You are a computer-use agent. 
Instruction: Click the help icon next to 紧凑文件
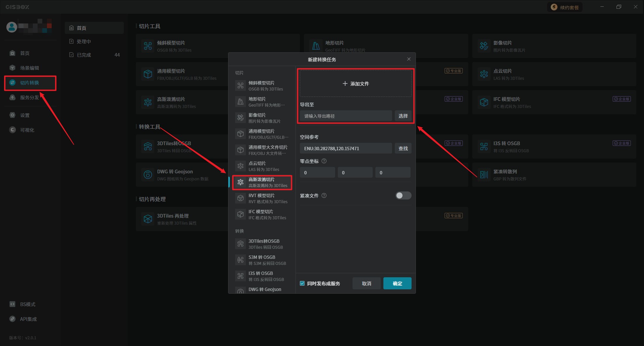click(x=324, y=195)
